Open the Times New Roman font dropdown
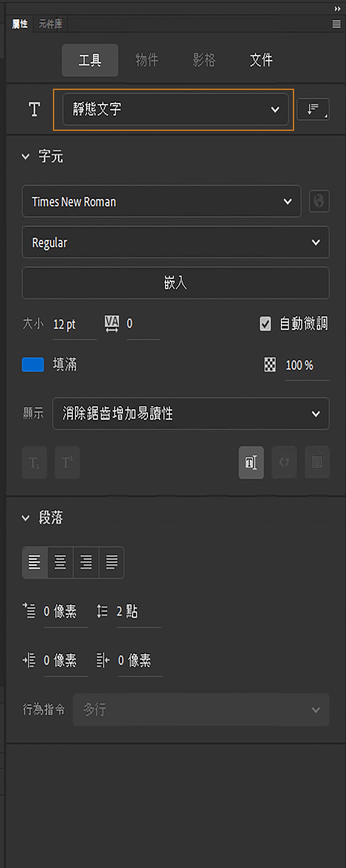This screenshot has width=346, height=868. point(161,201)
